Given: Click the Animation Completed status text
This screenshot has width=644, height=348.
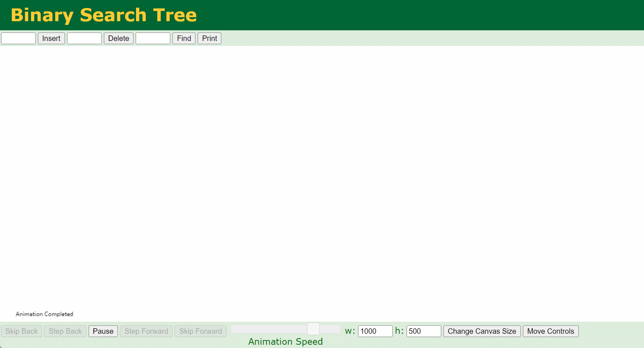Looking at the screenshot, I should point(44,314).
